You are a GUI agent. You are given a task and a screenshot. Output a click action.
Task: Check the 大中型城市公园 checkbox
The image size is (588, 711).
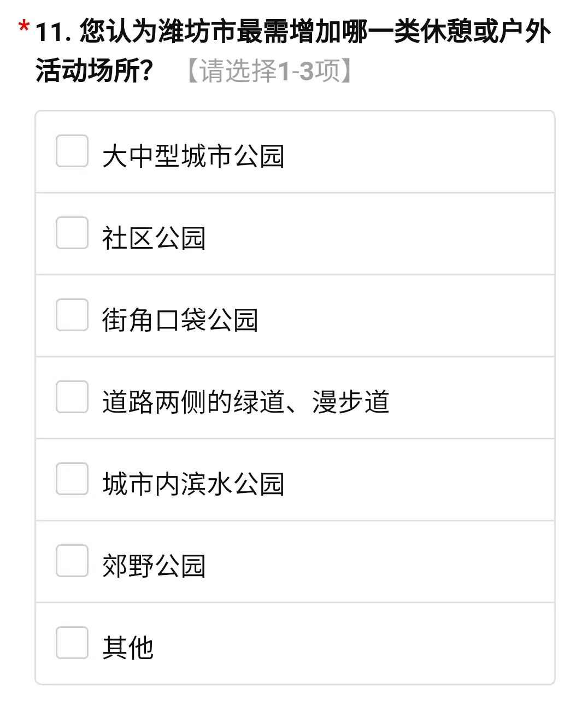click(72, 151)
